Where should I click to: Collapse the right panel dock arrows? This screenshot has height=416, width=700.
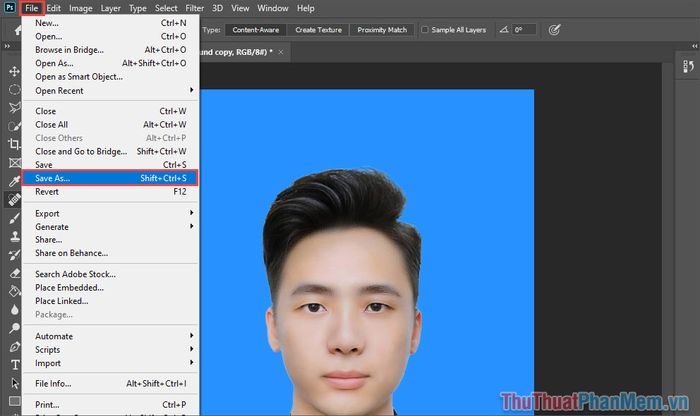coord(694,46)
